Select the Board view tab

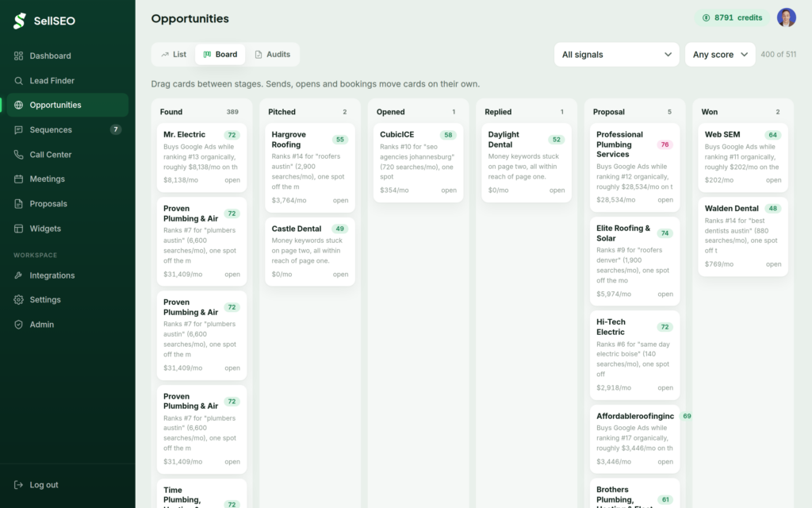pos(220,55)
